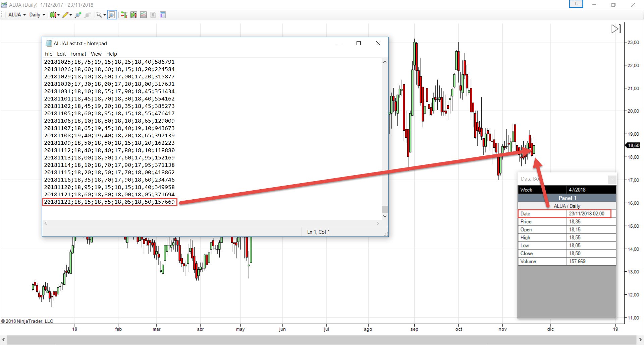Close the ALUA.Last.txt Notepad window
Viewport: 644px width, 345px height.
(378, 43)
